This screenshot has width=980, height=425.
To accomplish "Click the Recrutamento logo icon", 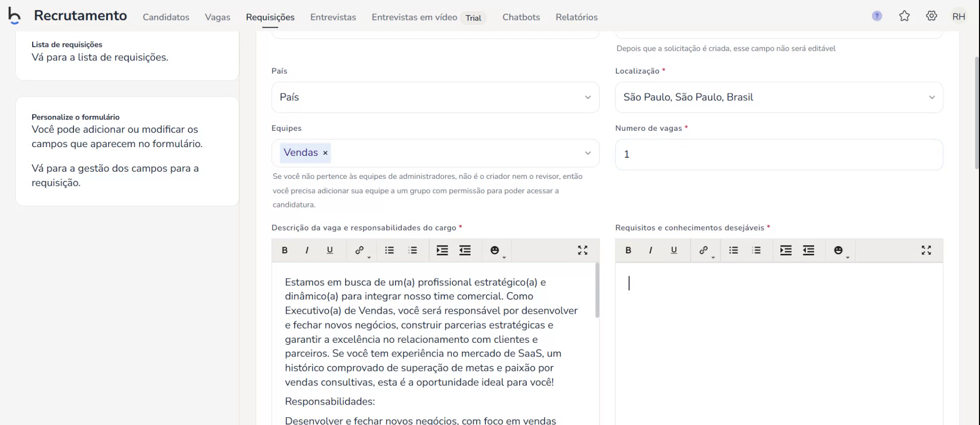I will [x=14, y=16].
